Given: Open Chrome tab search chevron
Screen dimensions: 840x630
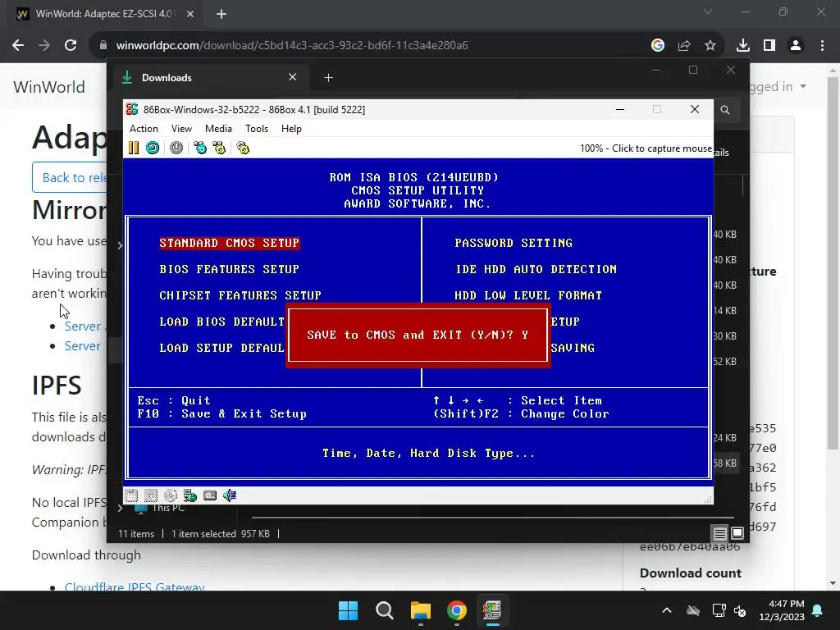Looking at the screenshot, I should coord(708,11).
